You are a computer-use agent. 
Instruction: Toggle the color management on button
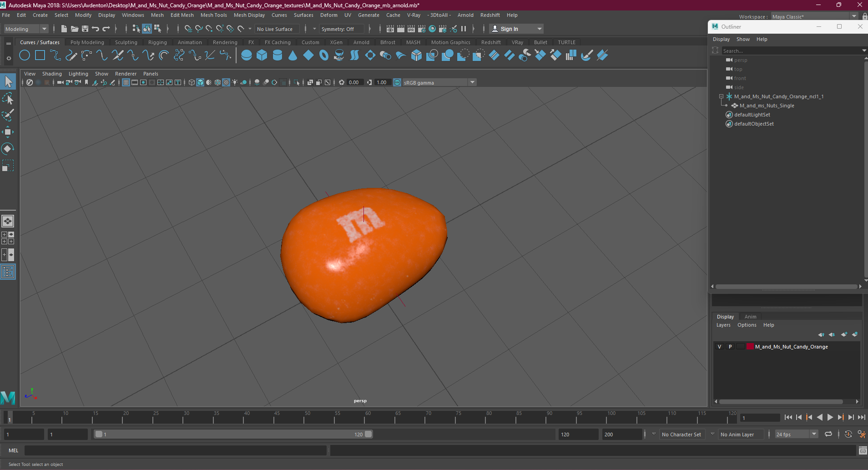397,82
